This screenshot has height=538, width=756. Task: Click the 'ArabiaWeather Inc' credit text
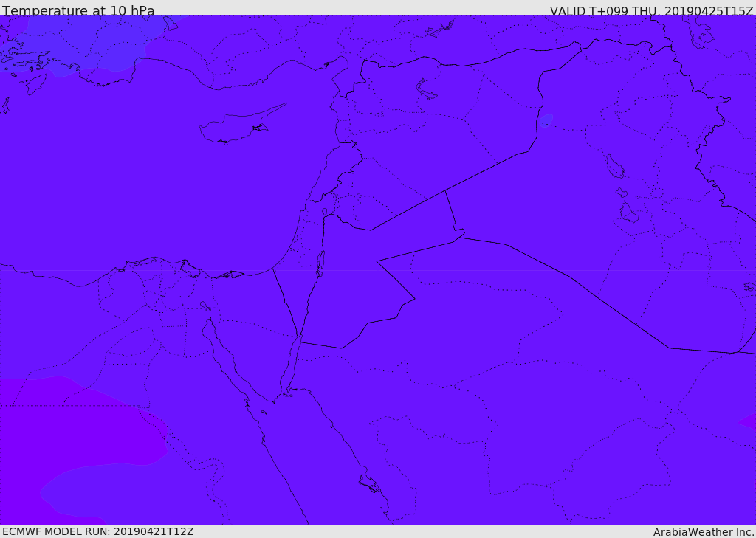click(x=703, y=532)
